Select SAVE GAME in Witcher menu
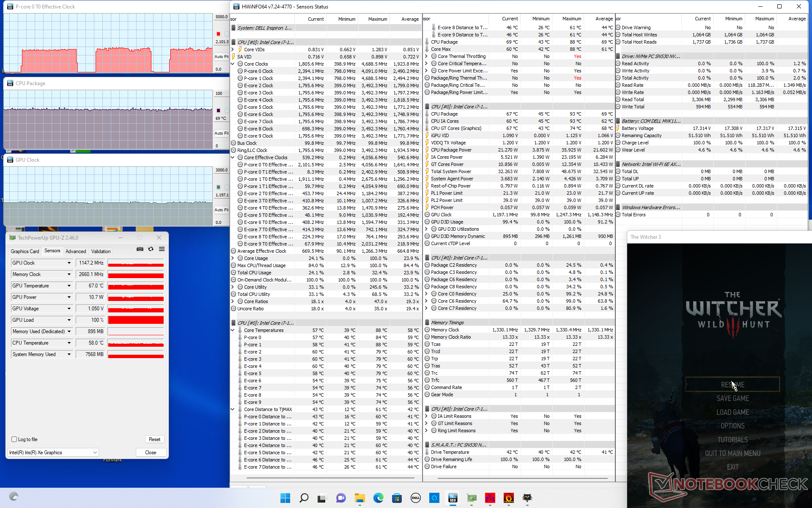Viewport: 812px width, 508px height. point(732,398)
